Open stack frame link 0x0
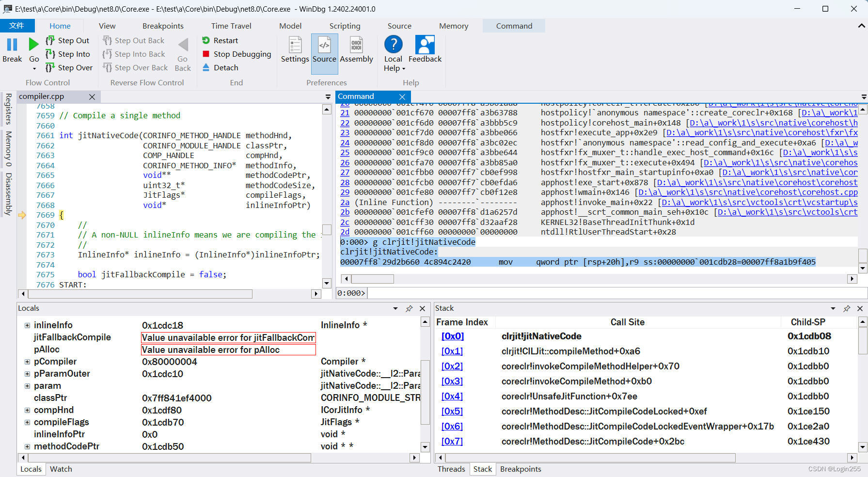 [x=452, y=336]
